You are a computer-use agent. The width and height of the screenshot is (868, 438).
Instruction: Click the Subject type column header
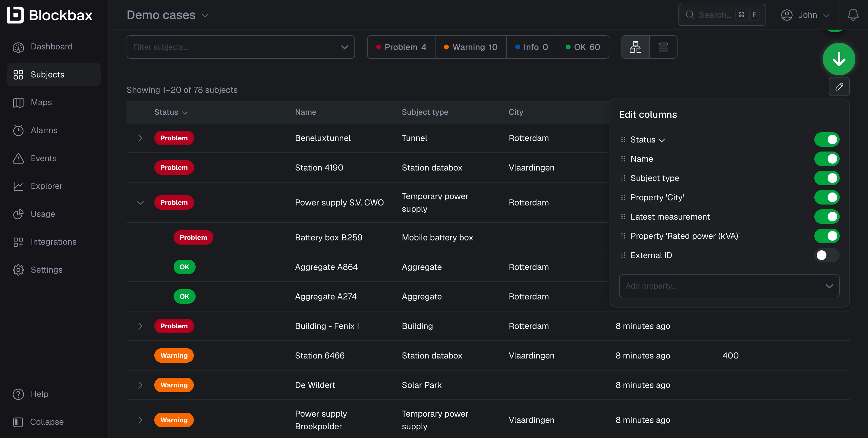pos(425,112)
